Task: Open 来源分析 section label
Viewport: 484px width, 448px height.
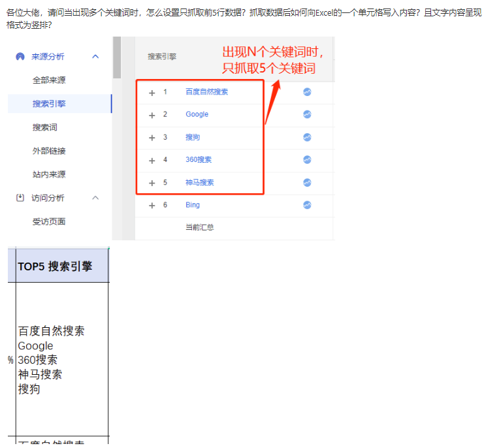Action: (x=48, y=56)
